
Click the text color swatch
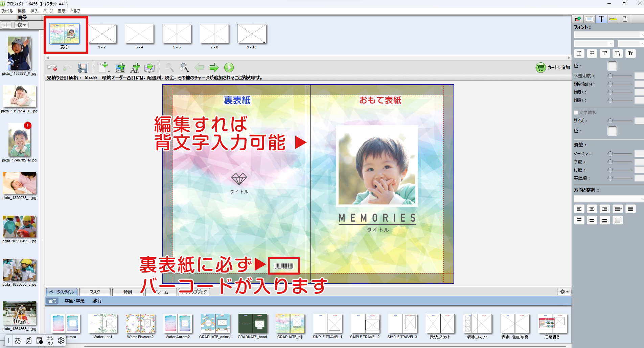click(x=612, y=66)
